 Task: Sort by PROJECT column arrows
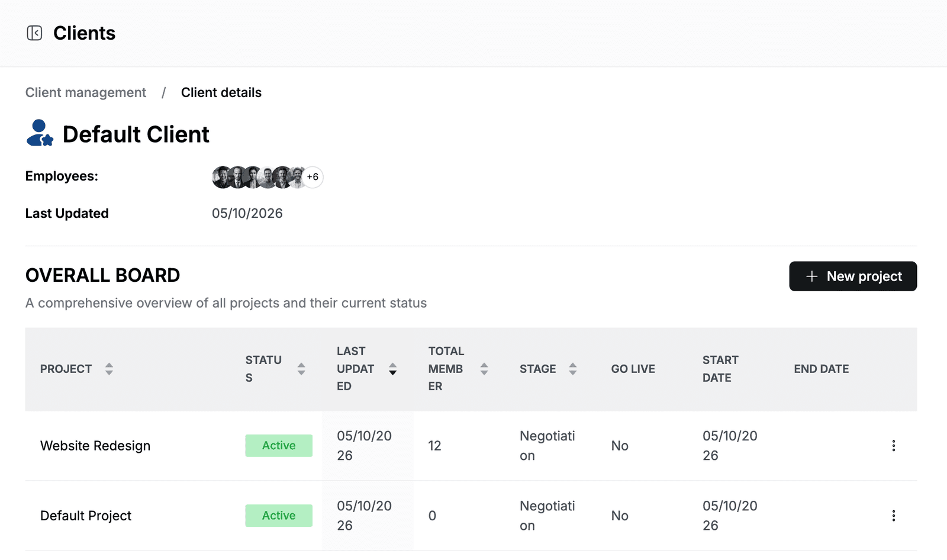109,369
